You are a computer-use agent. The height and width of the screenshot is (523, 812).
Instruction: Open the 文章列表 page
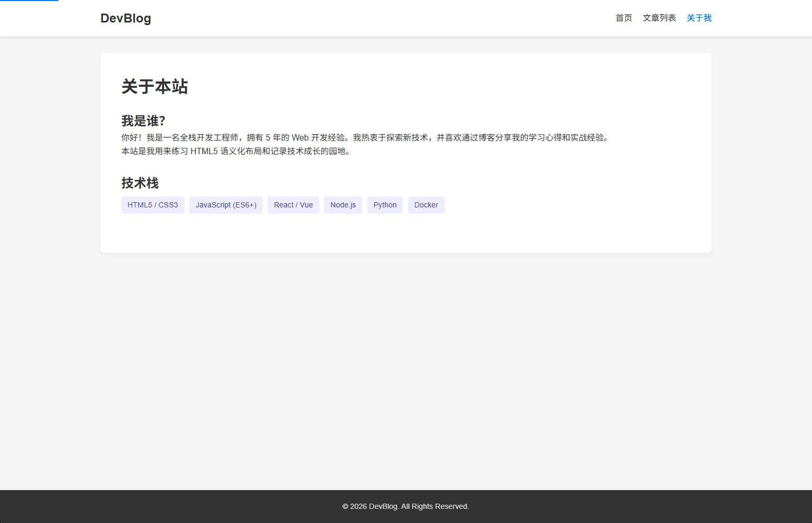click(659, 18)
